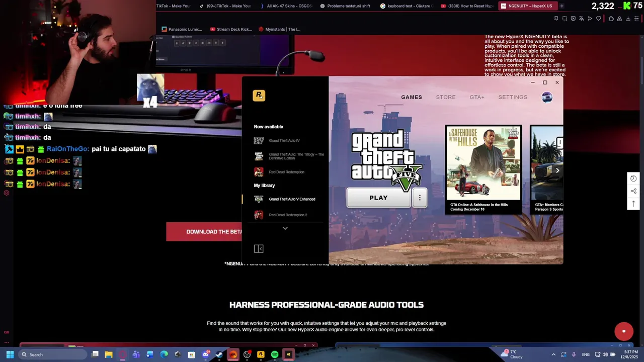This screenshot has height=362, width=644.
Task: Click the Red Dead Redemption 2 icon
Action: 259,215
